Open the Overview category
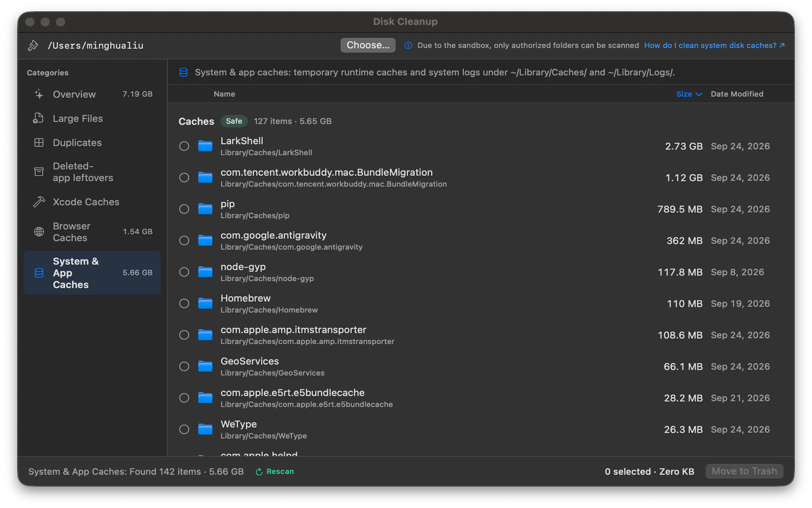 click(92, 94)
